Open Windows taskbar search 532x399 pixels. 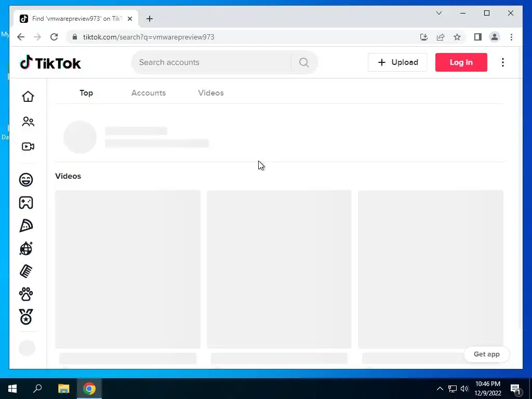(37, 389)
